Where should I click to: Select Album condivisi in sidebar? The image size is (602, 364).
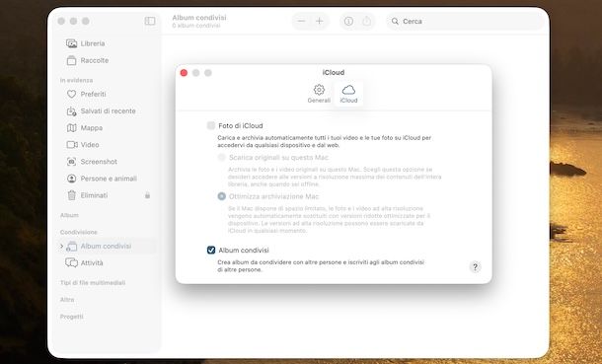tap(106, 246)
